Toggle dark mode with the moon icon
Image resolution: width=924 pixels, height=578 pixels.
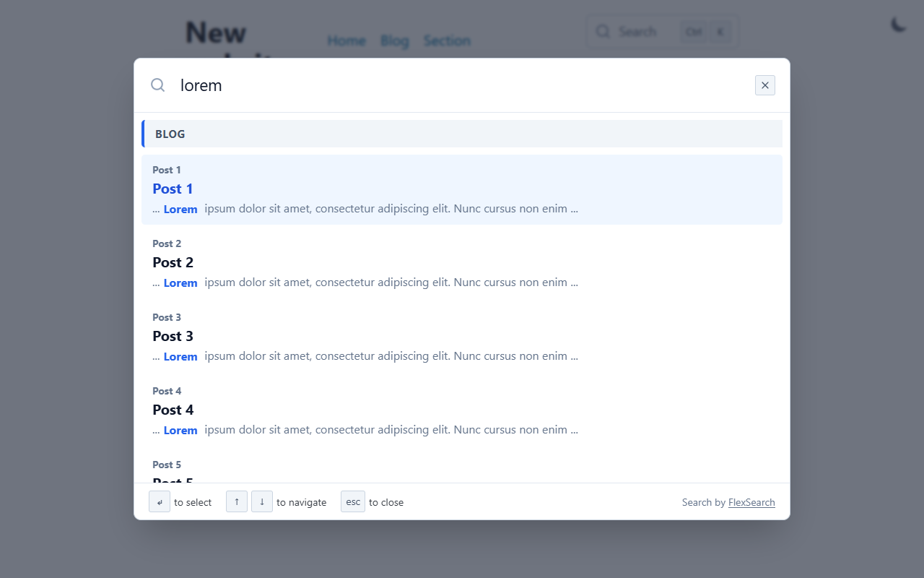pos(899,25)
